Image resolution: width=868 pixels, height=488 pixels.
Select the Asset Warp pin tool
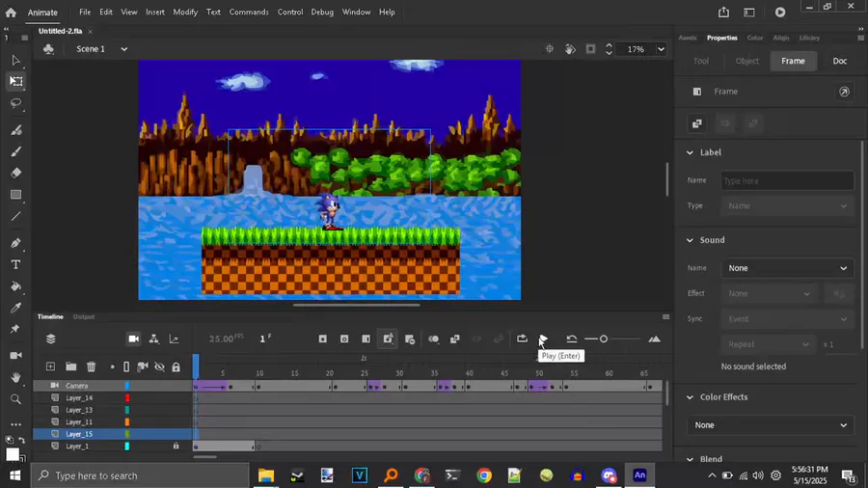pyautogui.click(x=15, y=329)
